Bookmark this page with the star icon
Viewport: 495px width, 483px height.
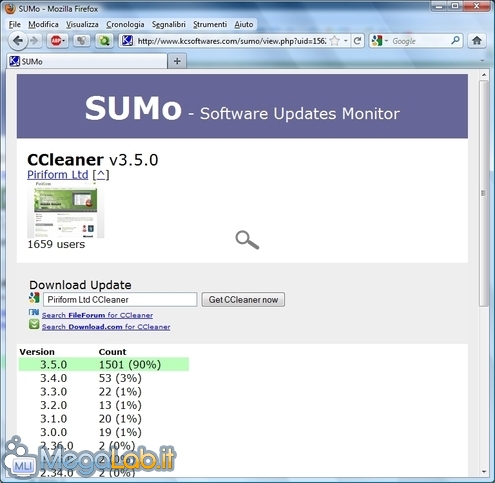335,41
